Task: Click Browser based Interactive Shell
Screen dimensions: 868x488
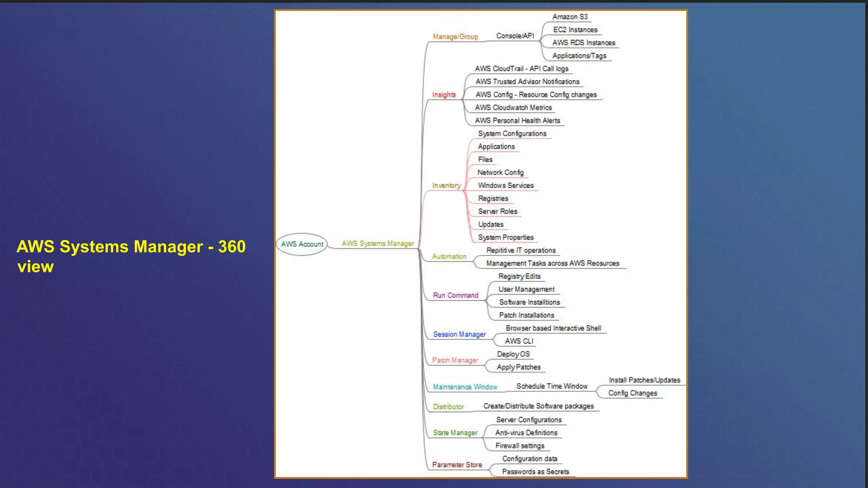Action: (x=553, y=328)
